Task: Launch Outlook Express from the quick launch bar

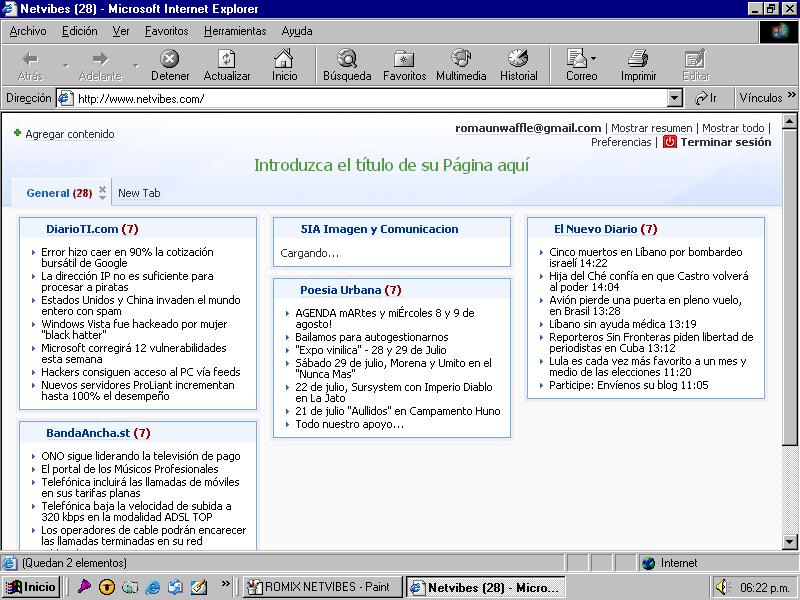Action: [176, 587]
